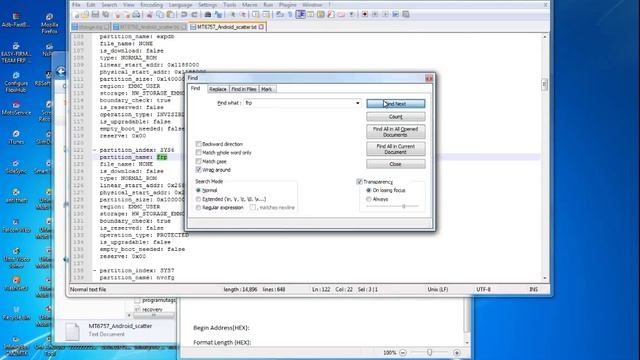Viewport: 640px width, 360px height.
Task: Open the Encoding menu
Action: (151, 4)
